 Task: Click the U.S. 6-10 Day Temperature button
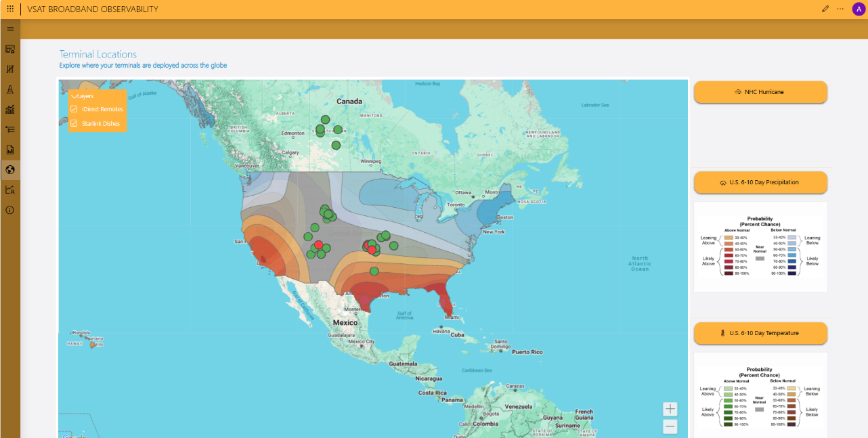click(760, 333)
